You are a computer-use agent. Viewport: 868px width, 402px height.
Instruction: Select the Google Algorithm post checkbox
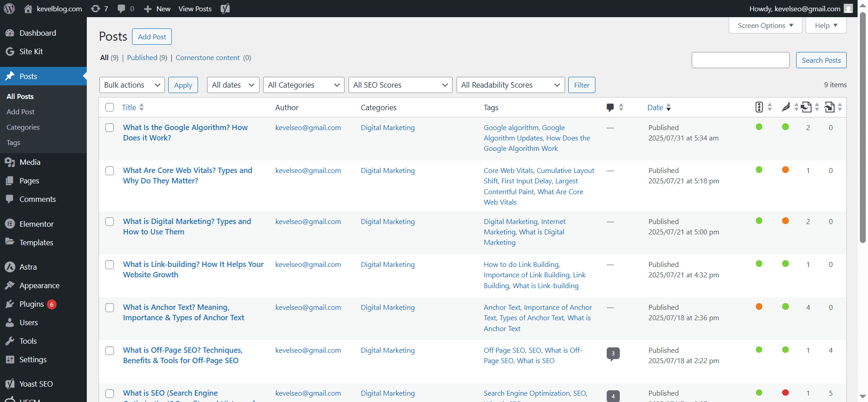point(109,127)
